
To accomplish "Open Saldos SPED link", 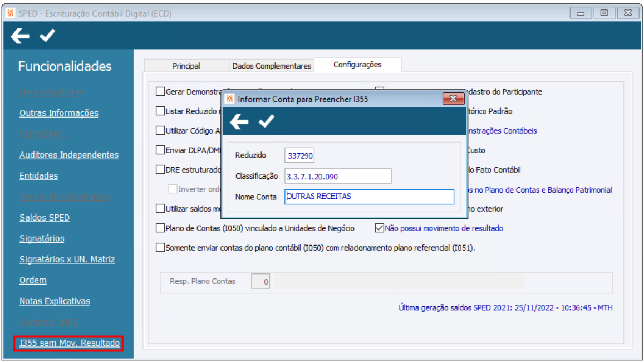I will [45, 217].
